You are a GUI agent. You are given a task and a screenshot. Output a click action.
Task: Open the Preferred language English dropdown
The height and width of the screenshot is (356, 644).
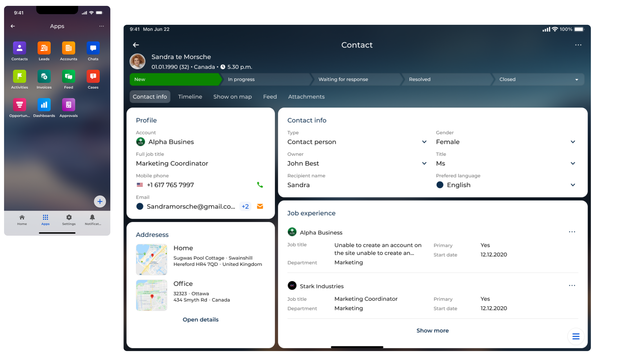[572, 185]
